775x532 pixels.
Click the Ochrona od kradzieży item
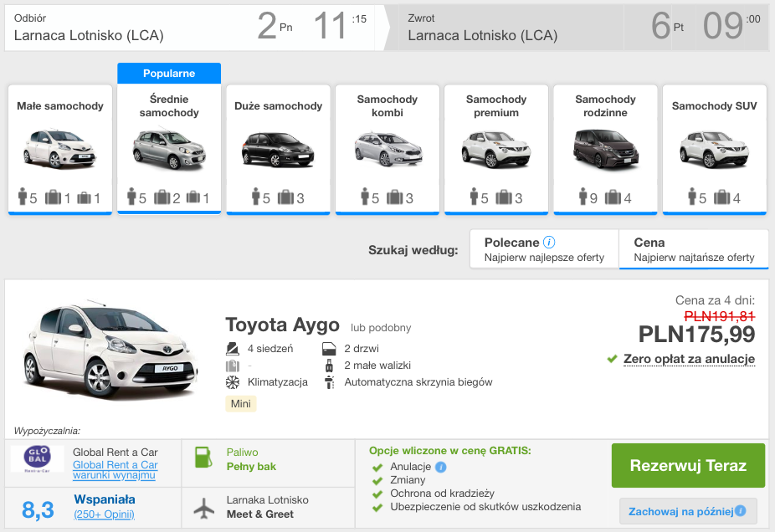(442, 493)
